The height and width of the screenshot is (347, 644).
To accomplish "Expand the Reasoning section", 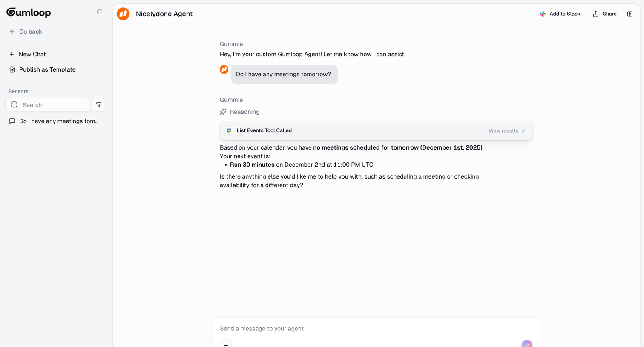I will [240, 112].
